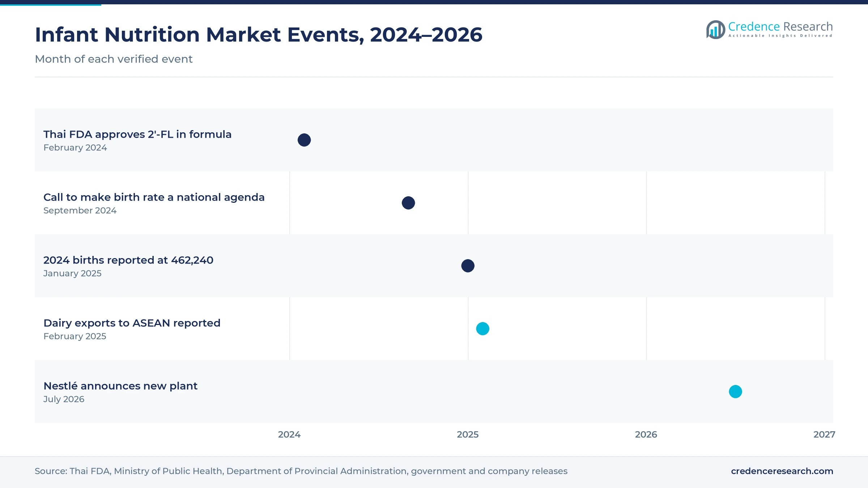Screen dimensions: 868x488
Task: Click the September 2024 date text
Action: [80, 210]
